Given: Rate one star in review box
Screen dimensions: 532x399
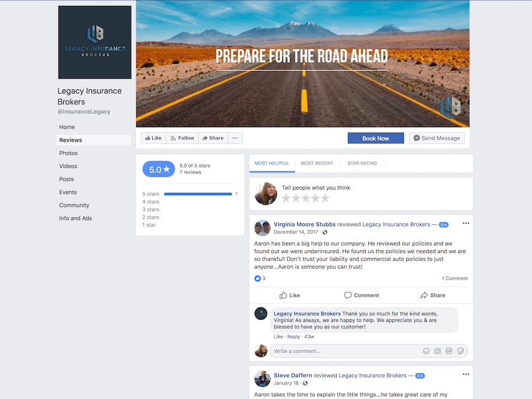Looking at the screenshot, I should click(x=286, y=198).
